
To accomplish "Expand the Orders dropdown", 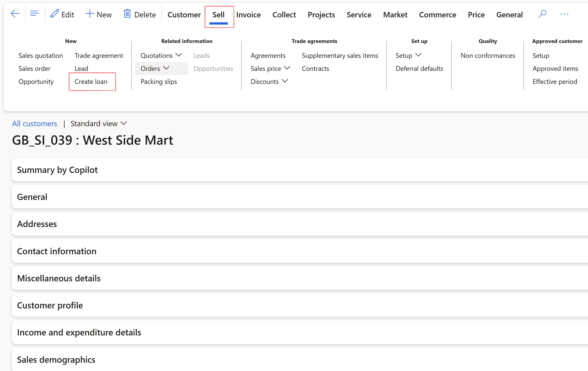I will (x=155, y=68).
